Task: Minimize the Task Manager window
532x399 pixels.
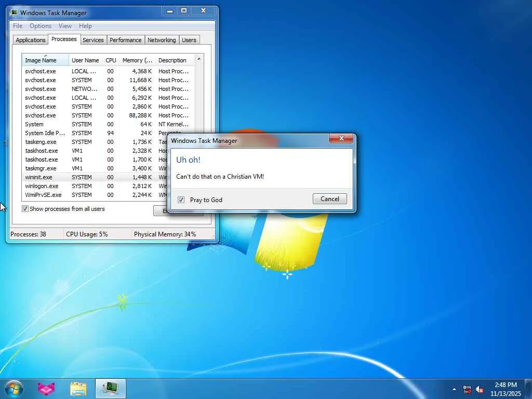Action: tap(170, 11)
